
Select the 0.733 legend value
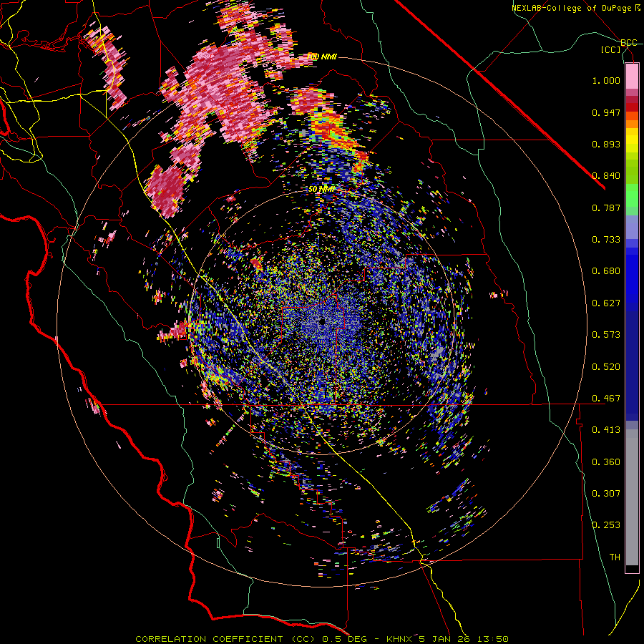[x=606, y=240]
